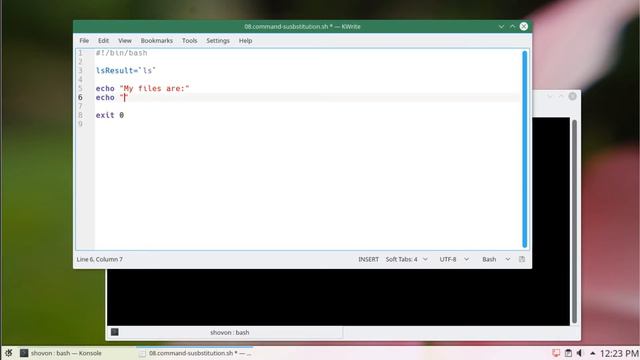
Task: Open the Tools menu
Action: pyautogui.click(x=189, y=40)
